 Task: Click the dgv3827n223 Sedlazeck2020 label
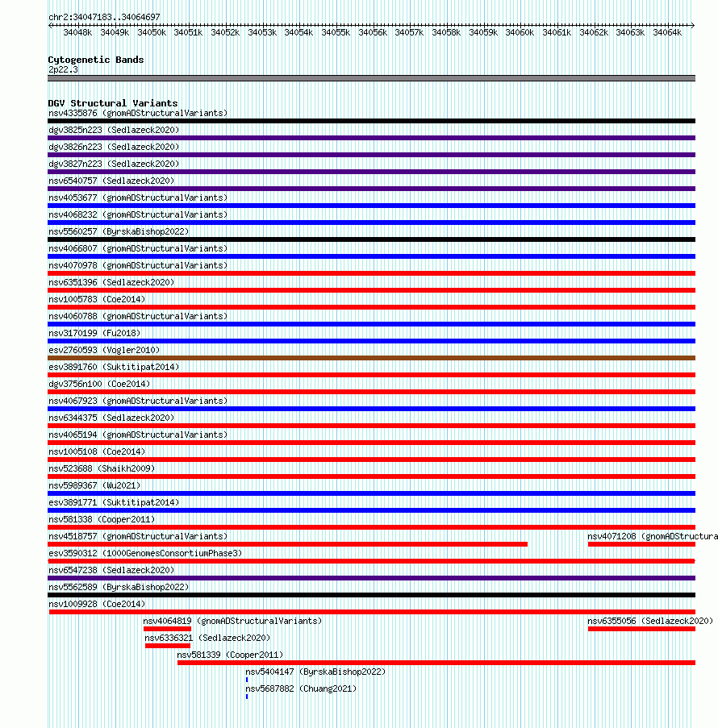[114, 164]
